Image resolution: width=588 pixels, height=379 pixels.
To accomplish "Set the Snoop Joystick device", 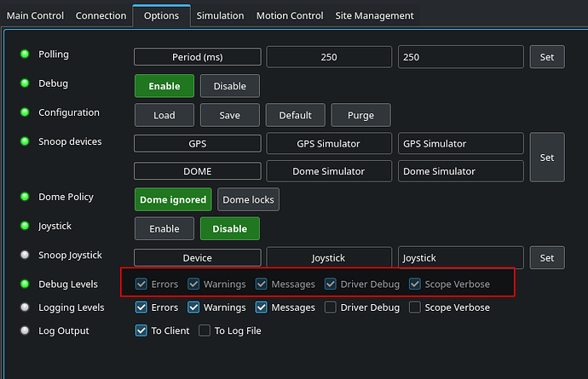I will click(x=547, y=258).
